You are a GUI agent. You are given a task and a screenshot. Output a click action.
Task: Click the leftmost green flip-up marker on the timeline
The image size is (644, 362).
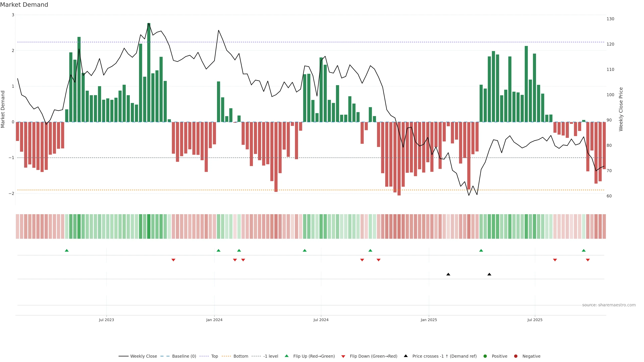coord(67,250)
